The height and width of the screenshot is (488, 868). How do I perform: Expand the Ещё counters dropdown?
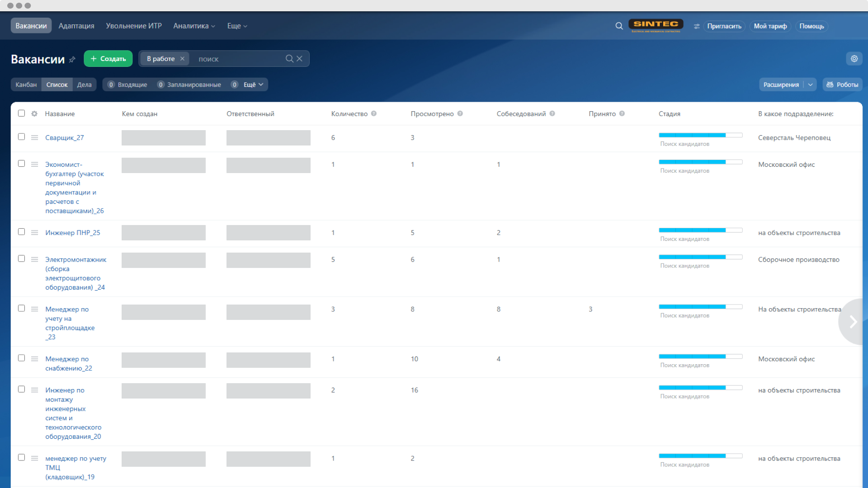(x=253, y=84)
